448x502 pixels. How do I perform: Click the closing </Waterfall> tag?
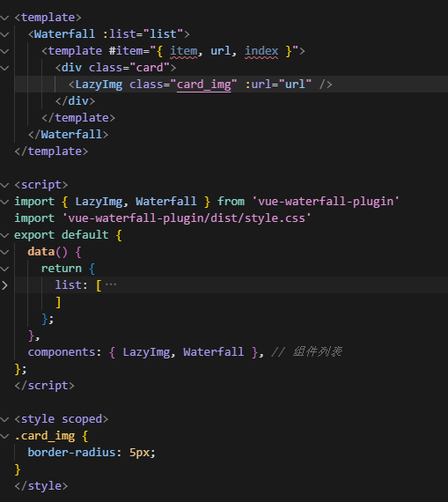click(68, 135)
